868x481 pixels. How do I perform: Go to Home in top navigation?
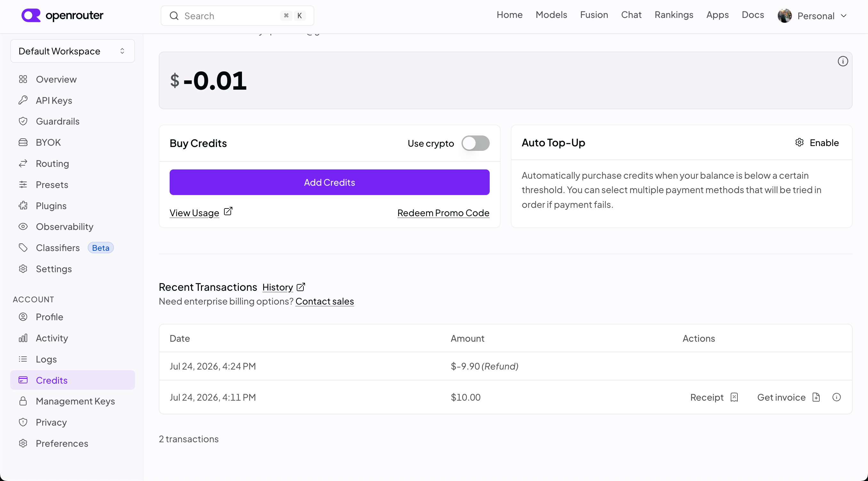pyautogui.click(x=510, y=15)
